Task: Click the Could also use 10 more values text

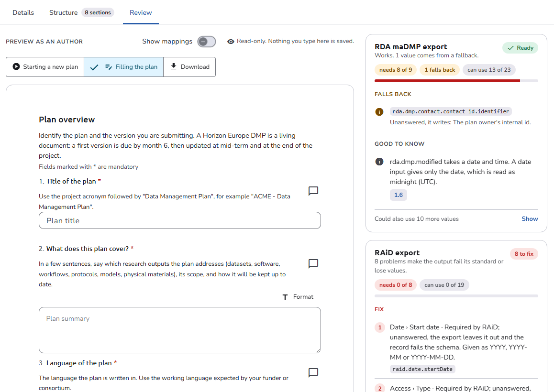Action: pyautogui.click(x=417, y=219)
